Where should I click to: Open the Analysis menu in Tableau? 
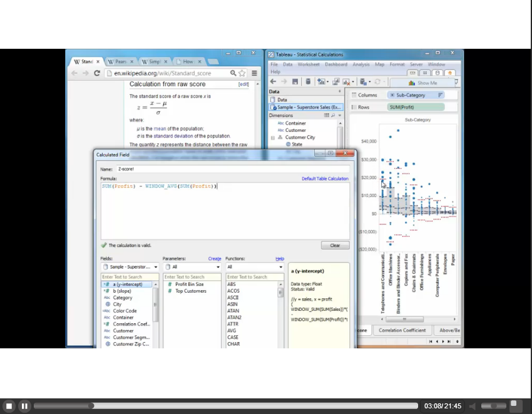click(361, 64)
